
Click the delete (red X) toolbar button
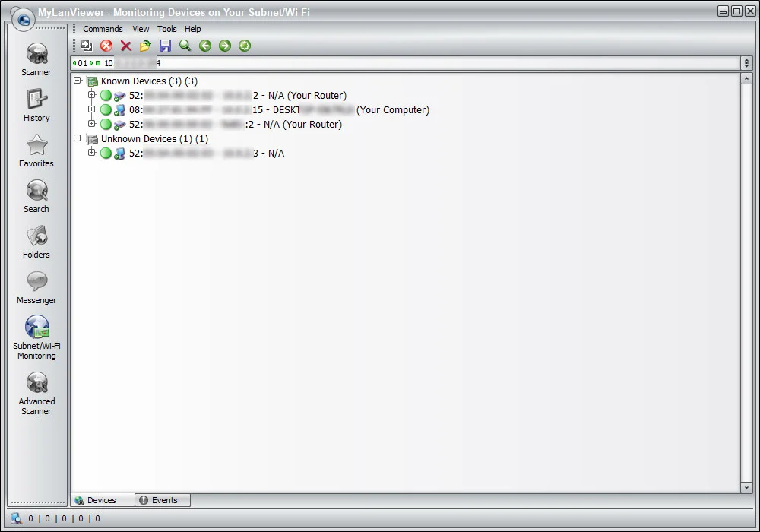[x=126, y=46]
